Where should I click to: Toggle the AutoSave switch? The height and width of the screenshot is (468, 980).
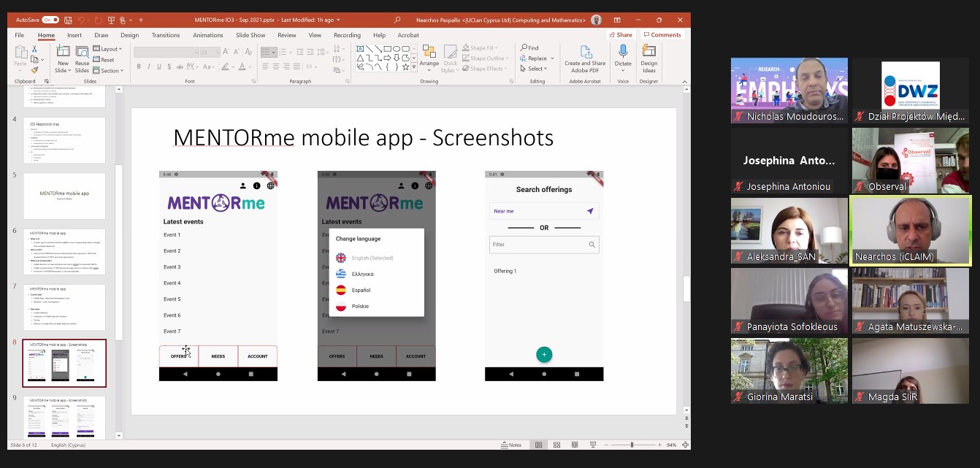pos(50,20)
